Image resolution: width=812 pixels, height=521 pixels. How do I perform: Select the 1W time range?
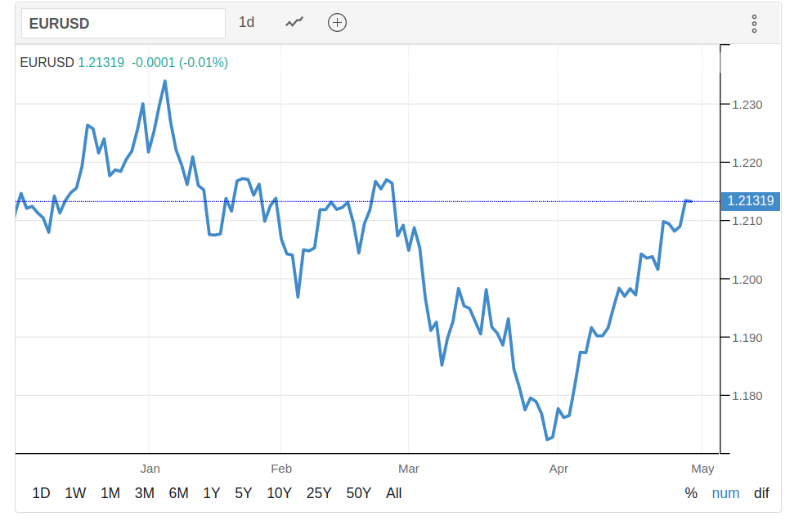75,493
